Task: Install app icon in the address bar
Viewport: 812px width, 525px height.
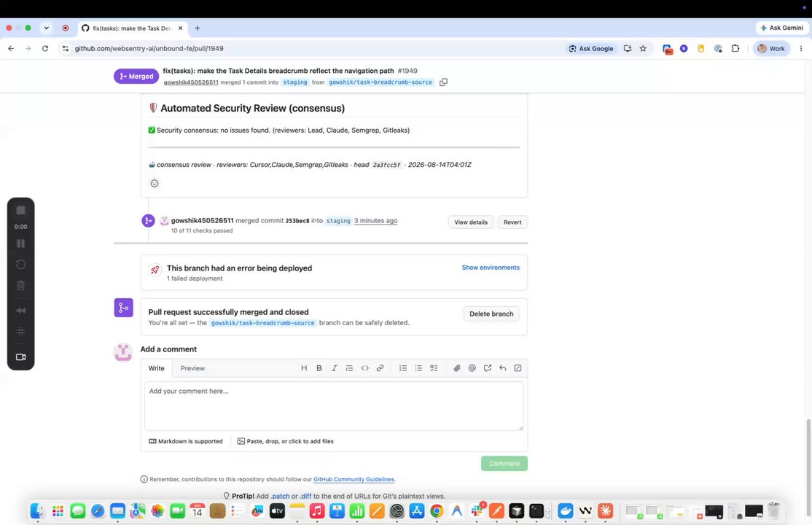Action: [628, 49]
